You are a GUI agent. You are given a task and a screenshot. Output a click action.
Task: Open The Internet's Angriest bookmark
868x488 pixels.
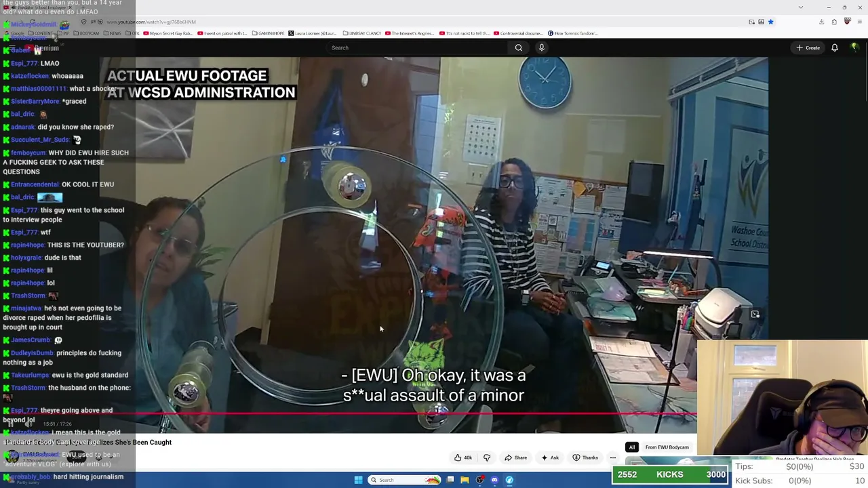click(408, 33)
